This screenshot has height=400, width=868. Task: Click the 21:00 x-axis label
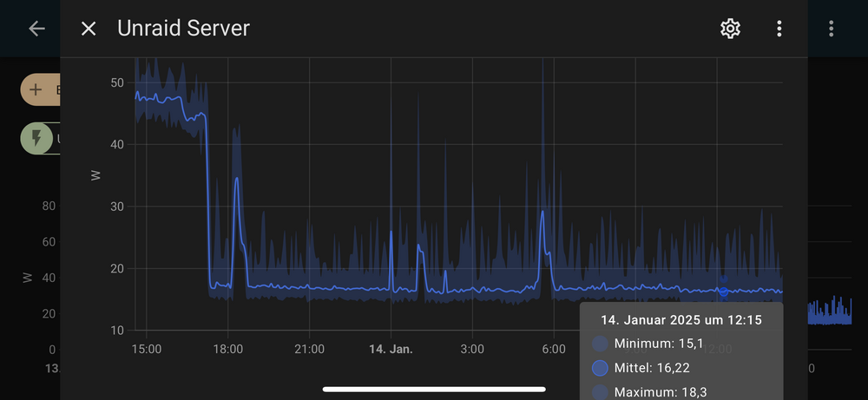click(x=310, y=350)
